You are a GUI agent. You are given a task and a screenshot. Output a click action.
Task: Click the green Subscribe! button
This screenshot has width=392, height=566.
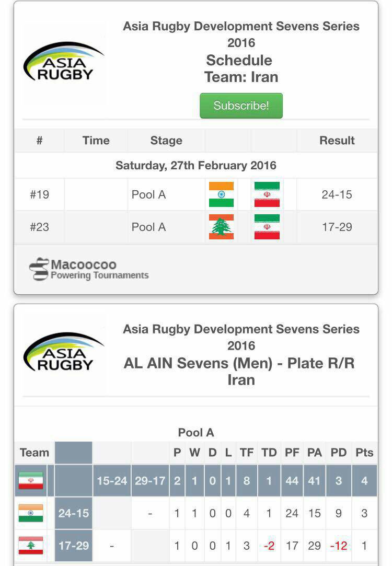[x=241, y=106]
